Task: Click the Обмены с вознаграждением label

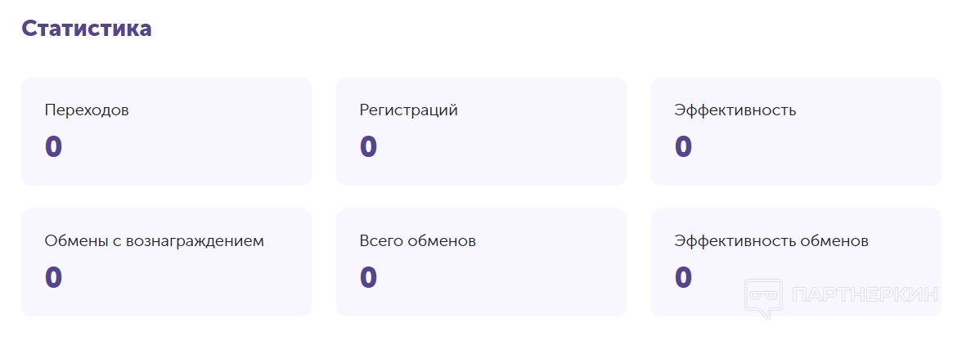Action: point(155,241)
